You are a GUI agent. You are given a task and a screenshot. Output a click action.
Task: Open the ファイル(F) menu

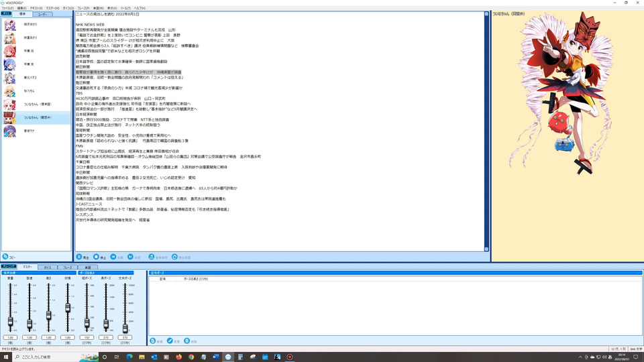tap(7, 8)
